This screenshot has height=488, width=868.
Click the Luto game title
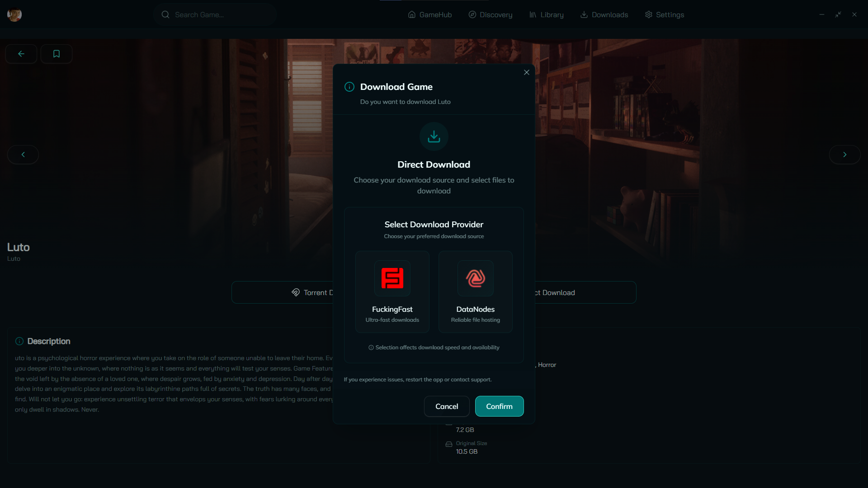[19, 247]
